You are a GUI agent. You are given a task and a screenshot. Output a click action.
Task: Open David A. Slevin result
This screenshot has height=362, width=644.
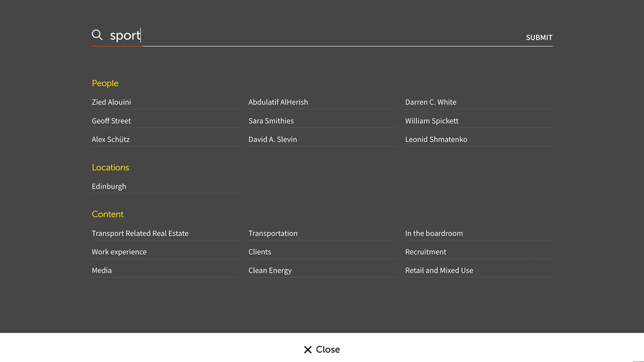click(273, 139)
